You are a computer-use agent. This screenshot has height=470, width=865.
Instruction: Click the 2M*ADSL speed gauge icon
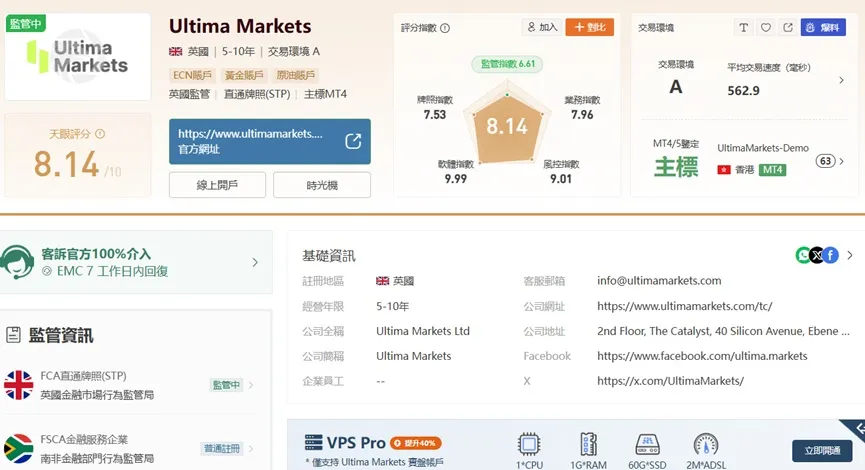[706, 444]
